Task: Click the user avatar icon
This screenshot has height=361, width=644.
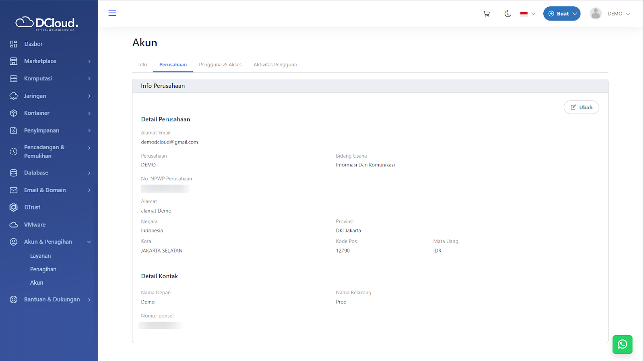Action: pos(595,14)
